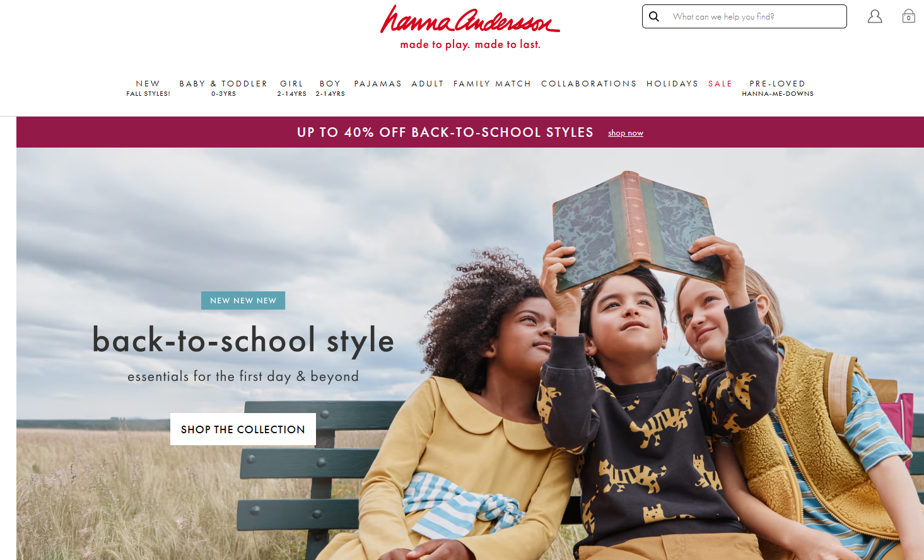Click the back-to-school style headline
This screenshot has width=924, height=560.
click(x=243, y=341)
